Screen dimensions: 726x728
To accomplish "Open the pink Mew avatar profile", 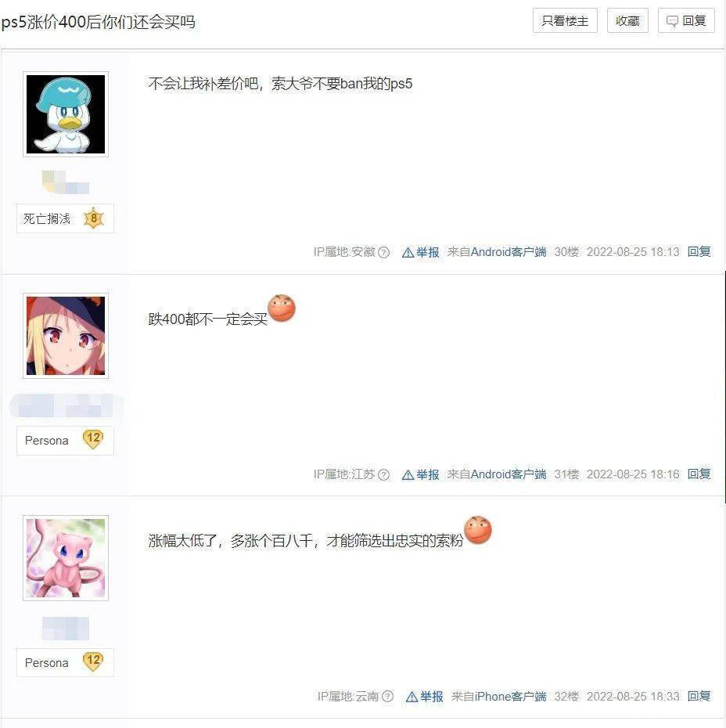I will [66, 558].
